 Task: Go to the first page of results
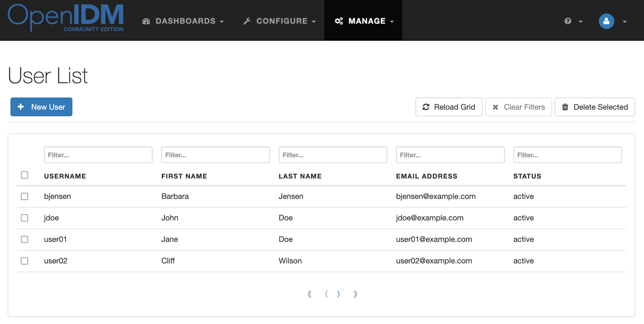pos(310,294)
